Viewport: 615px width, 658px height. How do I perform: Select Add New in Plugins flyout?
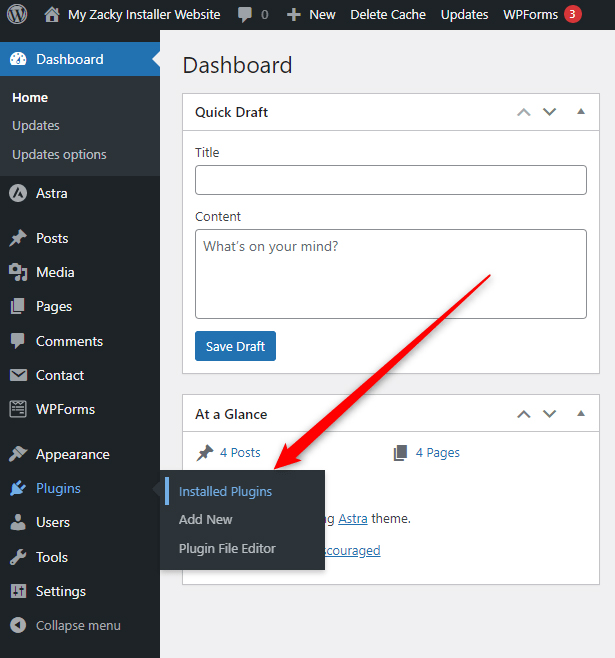206,520
